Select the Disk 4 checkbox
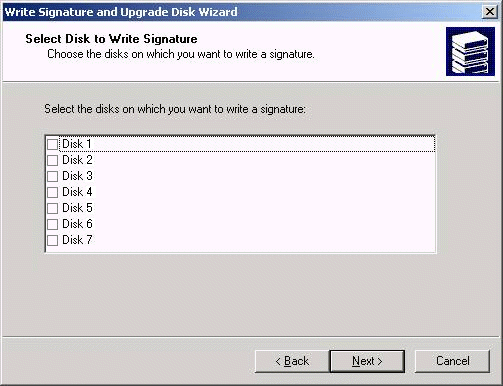The image size is (503, 386). [52, 192]
